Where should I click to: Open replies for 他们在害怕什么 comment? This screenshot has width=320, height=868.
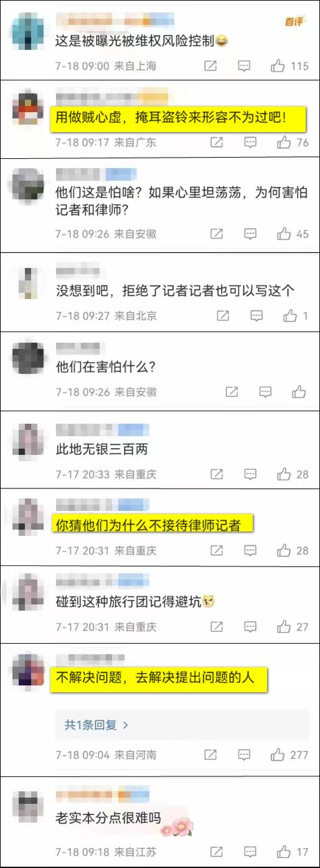point(265,392)
